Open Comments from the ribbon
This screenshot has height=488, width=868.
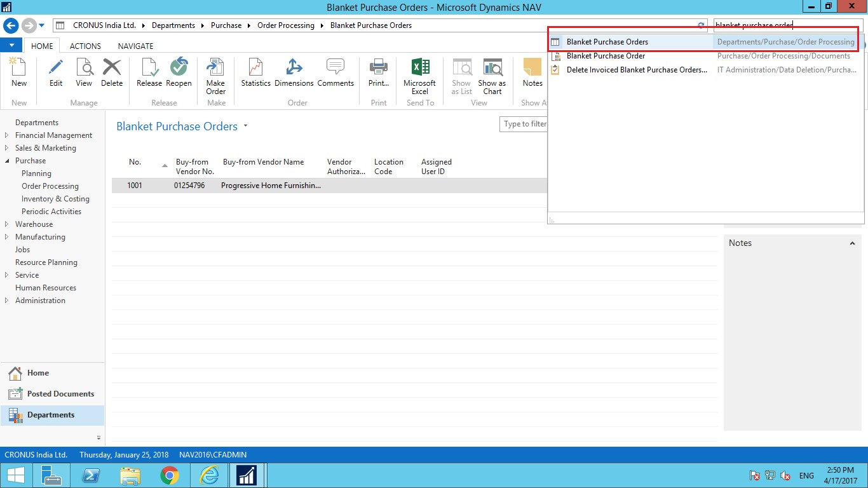pyautogui.click(x=336, y=72)
